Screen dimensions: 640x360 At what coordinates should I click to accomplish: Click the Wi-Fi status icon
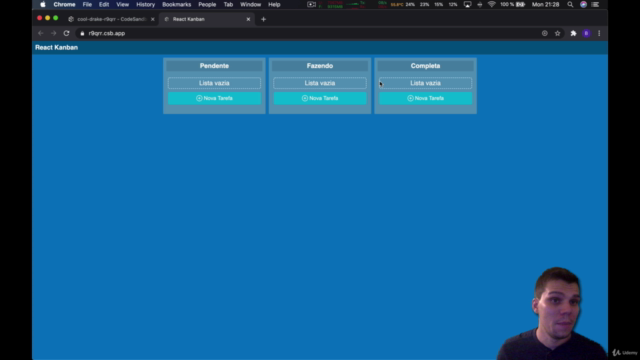point(492,4)
